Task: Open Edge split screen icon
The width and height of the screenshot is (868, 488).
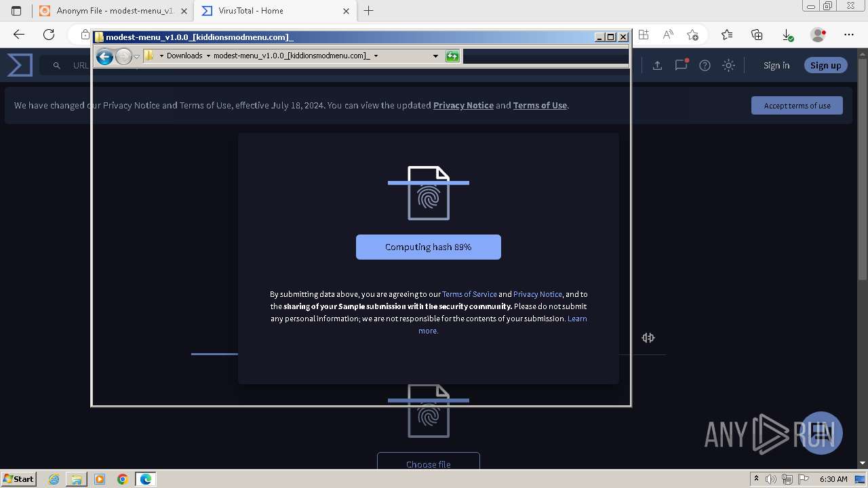Action: tap(644, 35)
